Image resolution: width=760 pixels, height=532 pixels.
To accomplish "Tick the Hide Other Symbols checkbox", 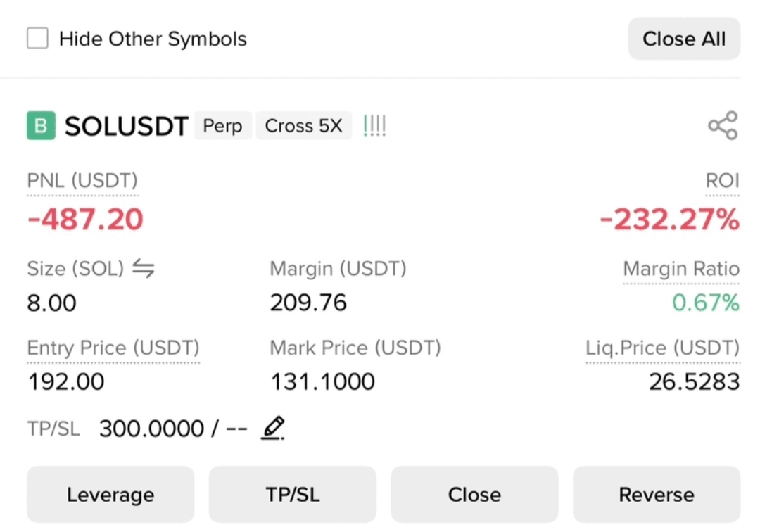I will [x=37, y=38].
